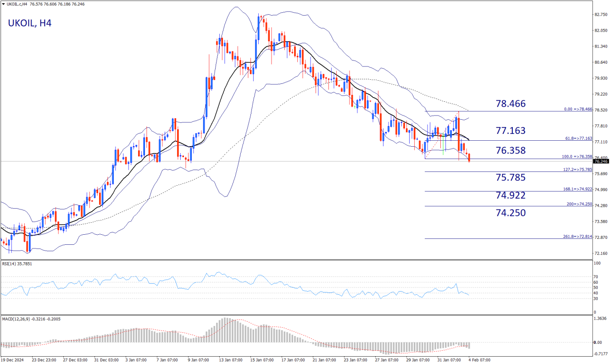Click the 73.580 price axis value

click(601, 221)
